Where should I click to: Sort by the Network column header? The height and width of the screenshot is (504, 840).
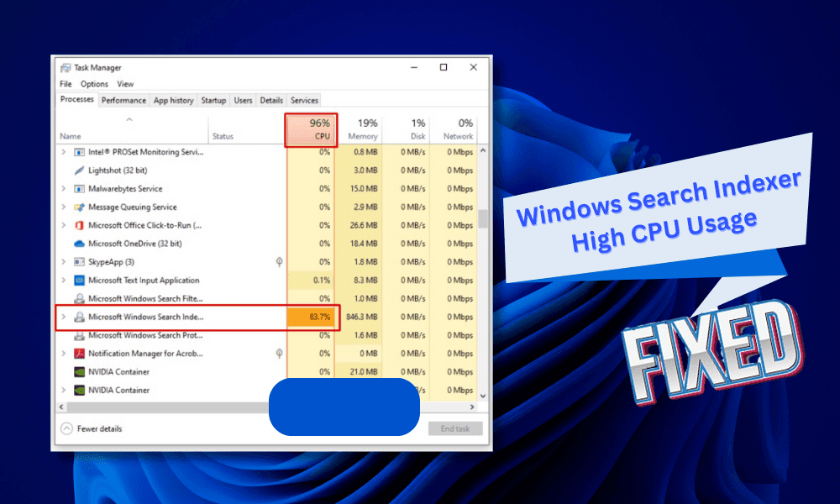coord(454,129)
